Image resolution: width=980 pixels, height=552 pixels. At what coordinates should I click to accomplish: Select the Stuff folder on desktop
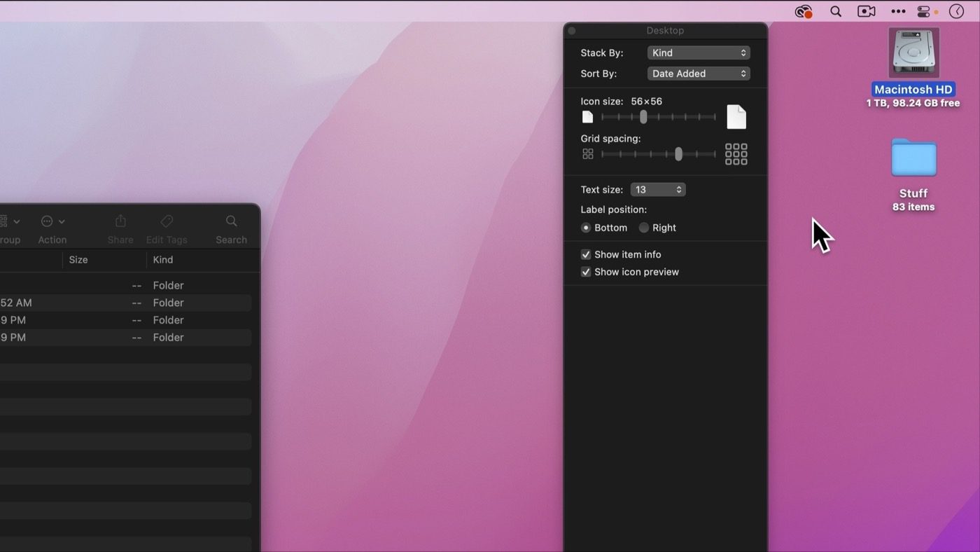913,158
